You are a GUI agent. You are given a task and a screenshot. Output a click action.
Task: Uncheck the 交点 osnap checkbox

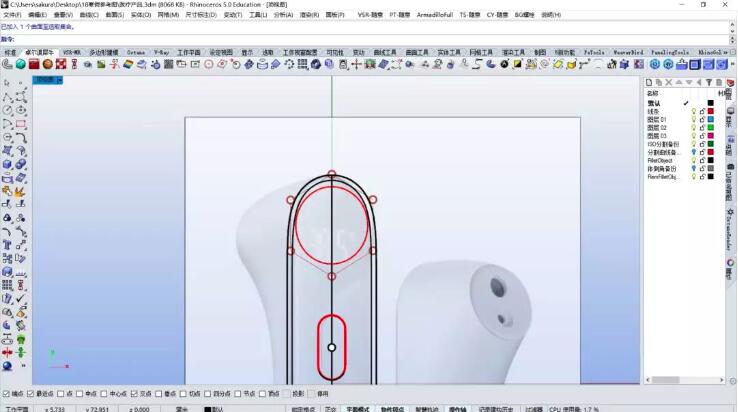[x=134, y=394]
